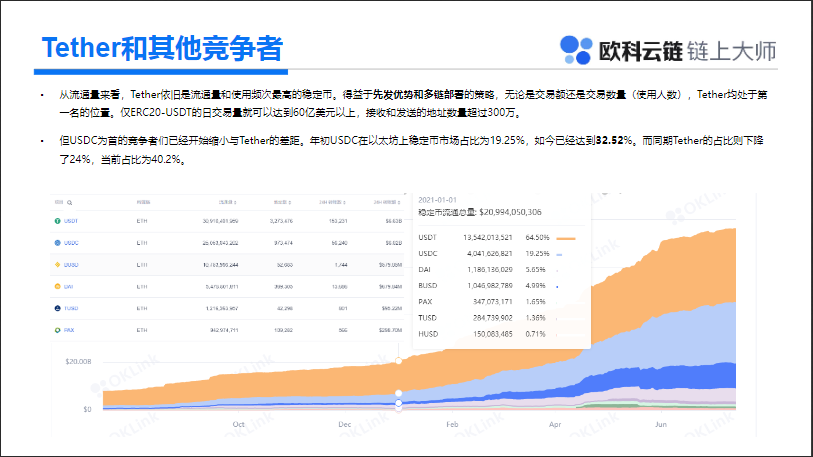The image size is (813, 457).
Task: Click the Oct label on chart axis
Action: click(239, 424)
